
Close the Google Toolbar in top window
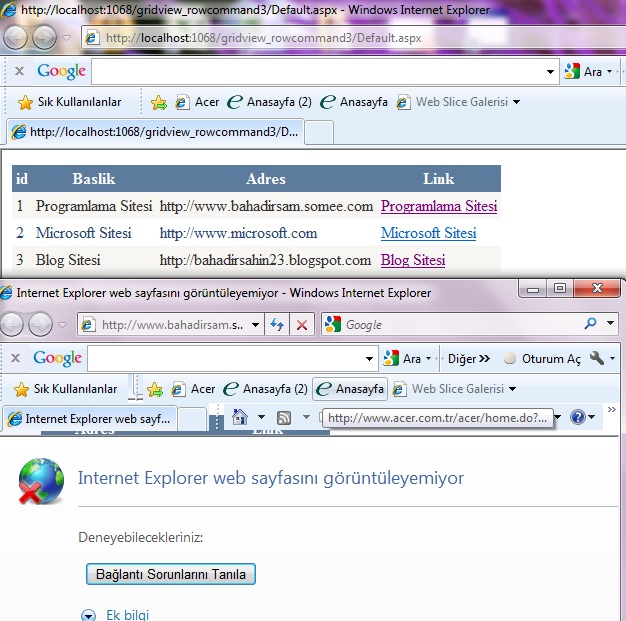tap(19, 71)
